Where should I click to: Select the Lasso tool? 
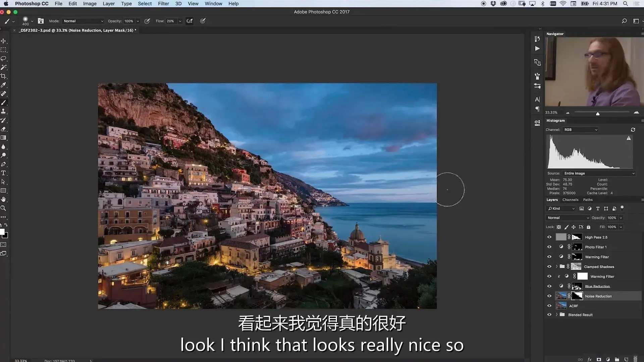click(3, 58)
